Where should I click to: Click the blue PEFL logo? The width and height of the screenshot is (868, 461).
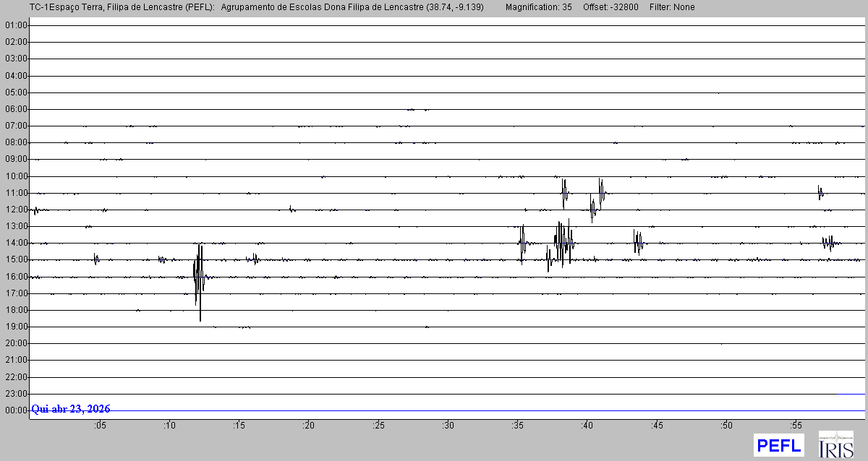[x=778, y=445]
